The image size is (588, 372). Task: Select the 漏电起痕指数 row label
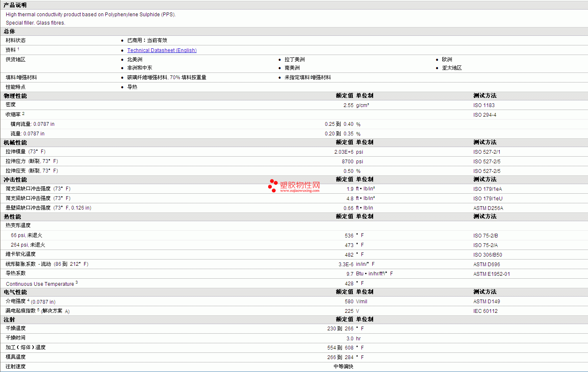coord(37,311)
